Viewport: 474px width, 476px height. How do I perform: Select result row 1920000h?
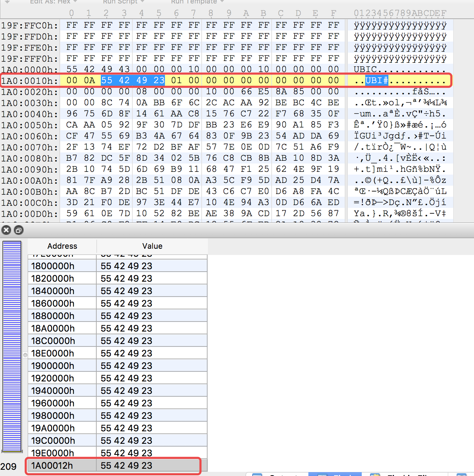pos(117,378)
